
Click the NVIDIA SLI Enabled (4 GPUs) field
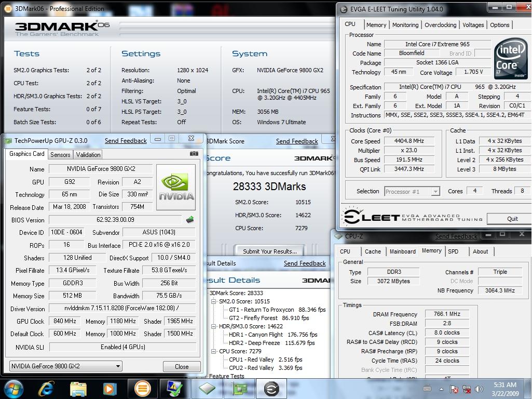122,347
